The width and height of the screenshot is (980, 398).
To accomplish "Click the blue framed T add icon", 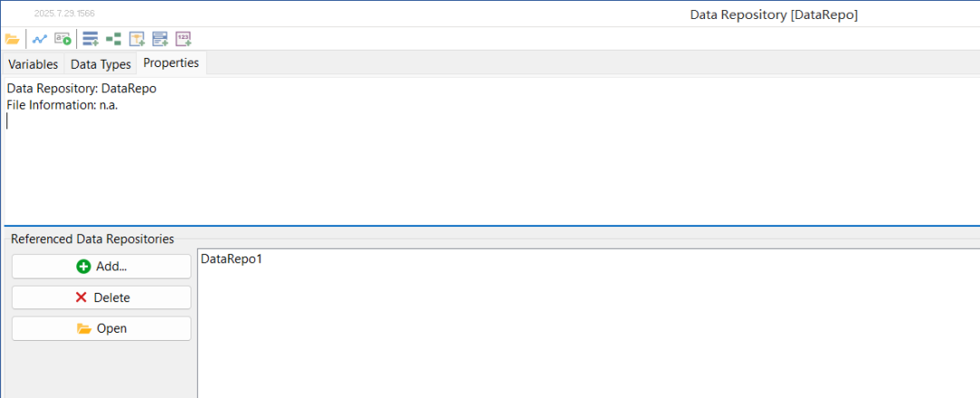I will (x=137, y=39).
